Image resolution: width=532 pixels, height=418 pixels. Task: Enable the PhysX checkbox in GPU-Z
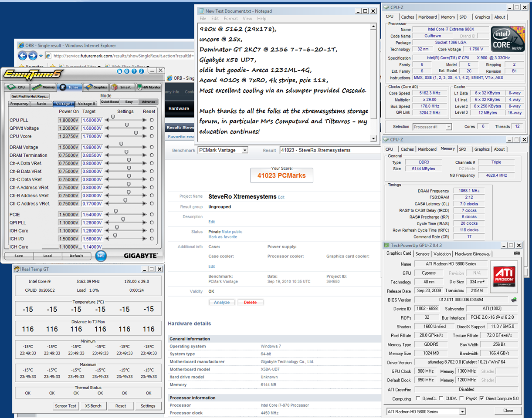tap(461, 398)
